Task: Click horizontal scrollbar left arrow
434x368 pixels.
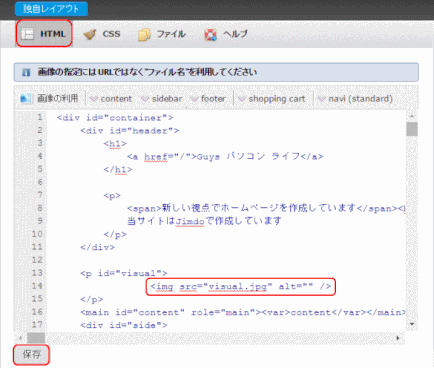Action: [x=21, y=338]
